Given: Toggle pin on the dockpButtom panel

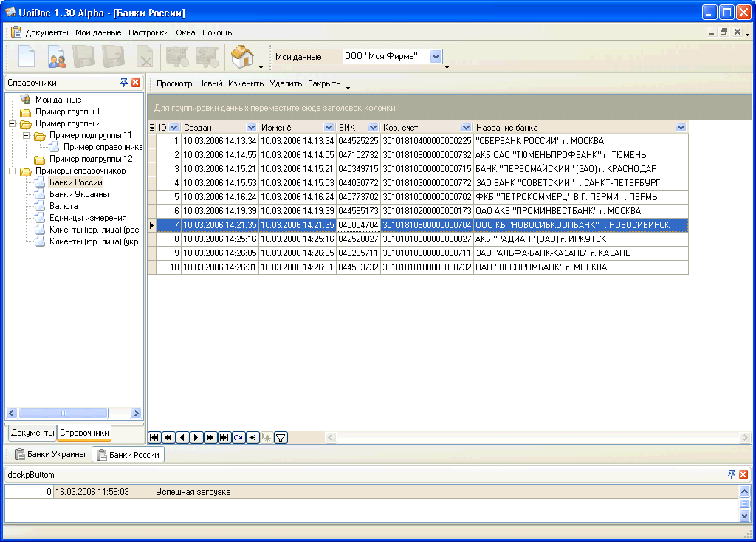Looking at the screenshot, I should pos(732,474).
